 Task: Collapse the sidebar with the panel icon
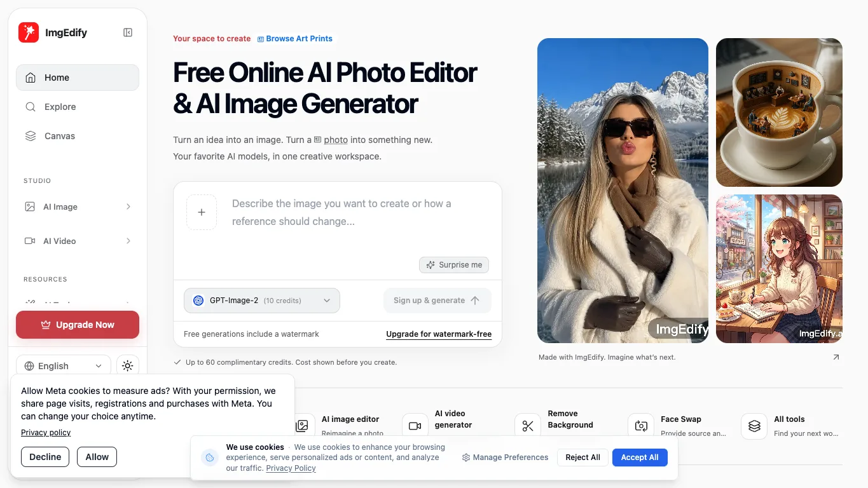click(x=128, y=32)
